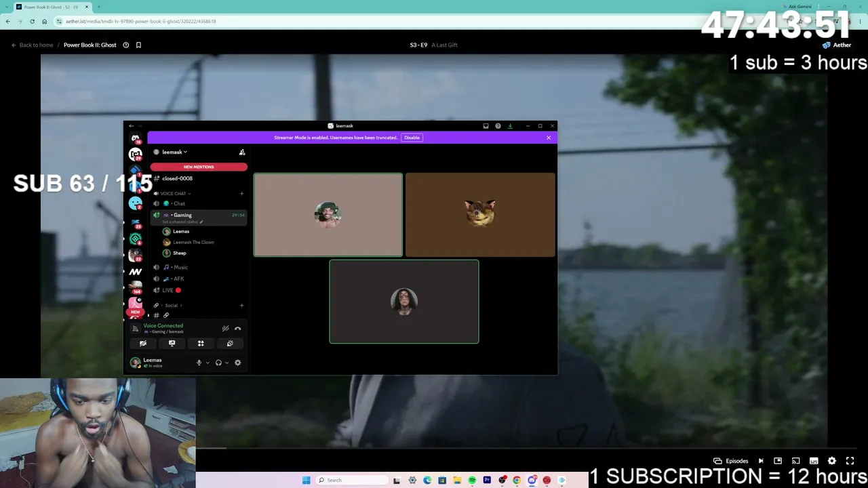The height and width of the screenshot is (488, 868).
Task: Focus the bottom participant video tile
Action: pos(404,302)
